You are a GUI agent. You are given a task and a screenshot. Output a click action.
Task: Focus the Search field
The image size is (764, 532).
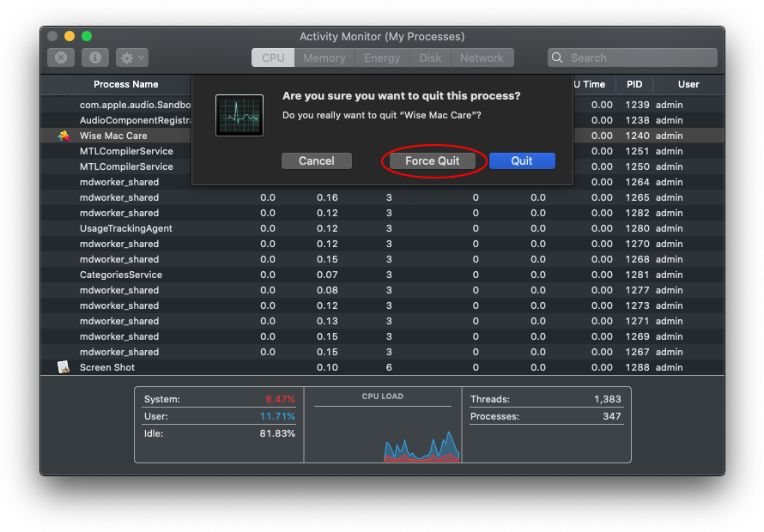point(633,58)
